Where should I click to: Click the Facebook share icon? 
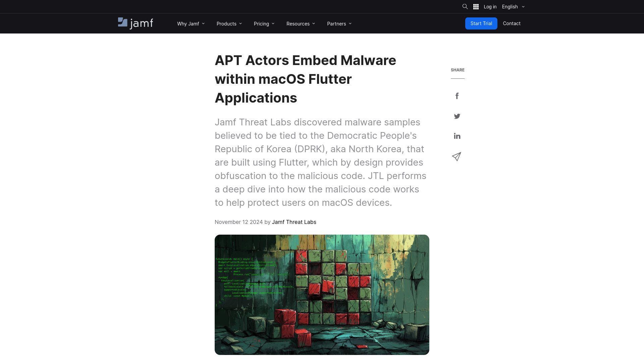(457, 96)
